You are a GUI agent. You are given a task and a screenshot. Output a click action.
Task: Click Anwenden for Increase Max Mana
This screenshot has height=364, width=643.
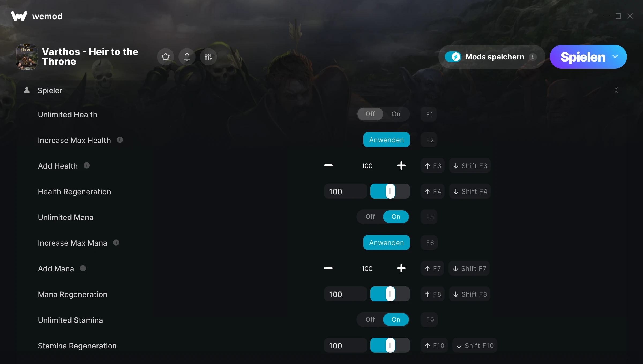tap(386, 242)
